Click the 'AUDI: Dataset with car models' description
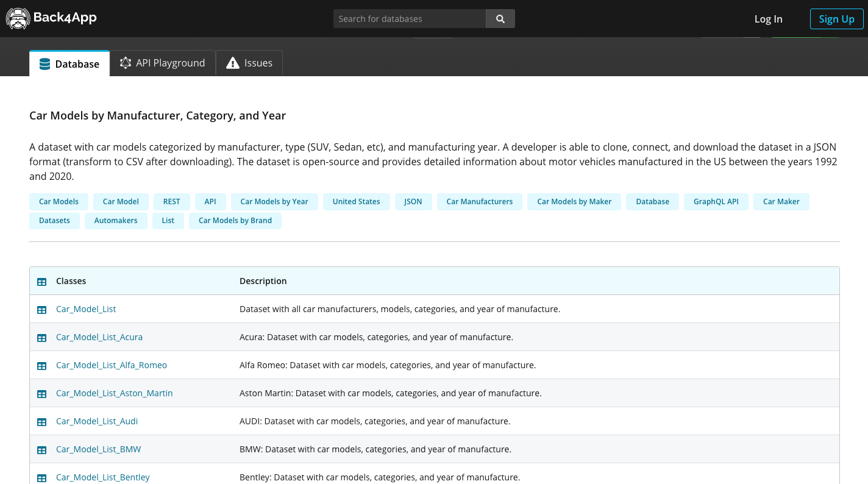868x484 pixels. [x=375, y=421]
